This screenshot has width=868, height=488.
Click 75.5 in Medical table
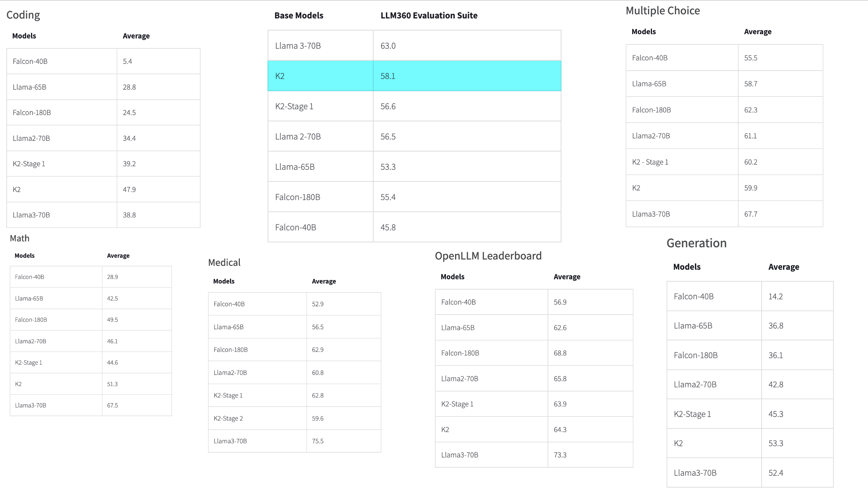pos(318,441)
